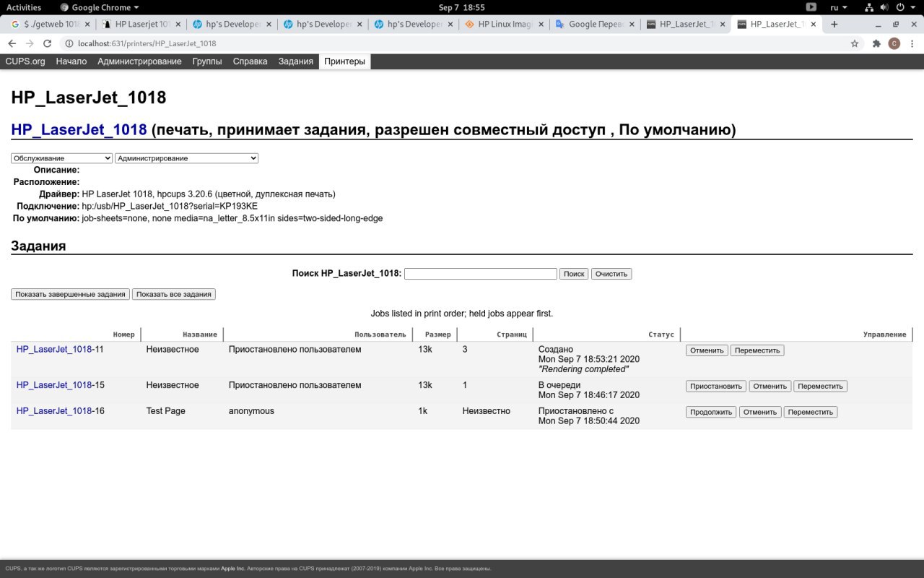Open the Chrome profile avatar

pyautogui.click(x=894, y=43)
